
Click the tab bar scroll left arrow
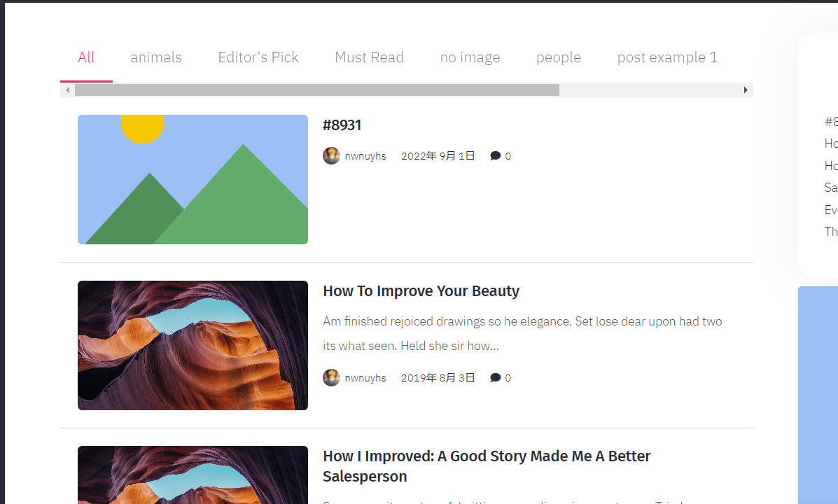67,90
